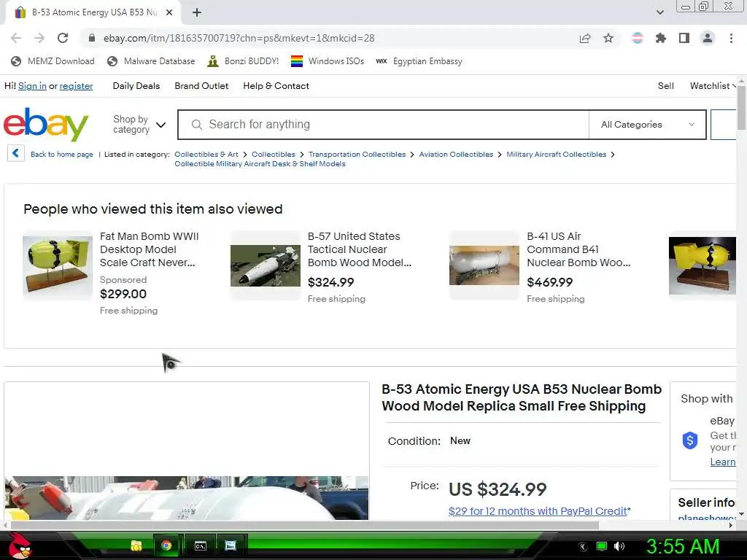This screenshot has height=560, width=747.
Task: Click the address bar URL
Action: point(239,38)
